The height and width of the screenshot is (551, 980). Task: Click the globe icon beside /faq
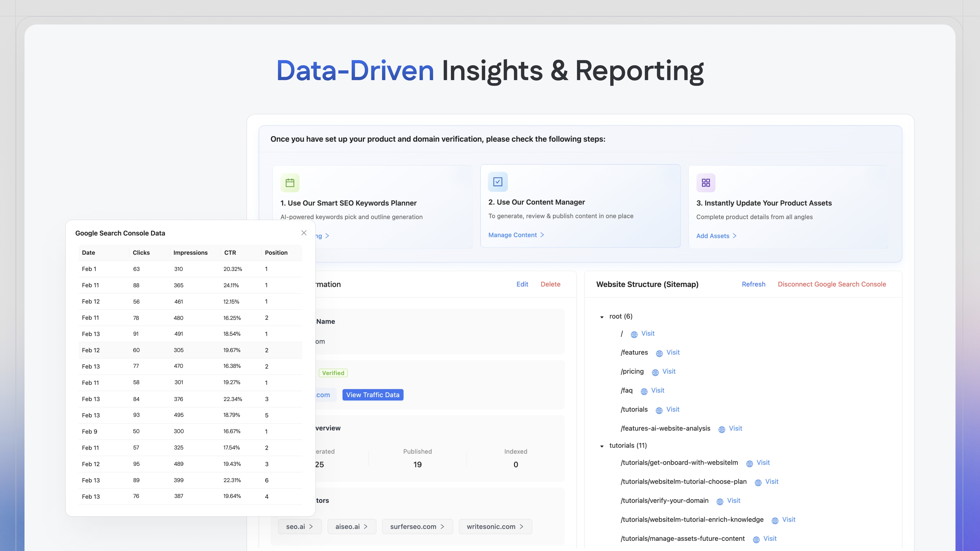point(644,391)
